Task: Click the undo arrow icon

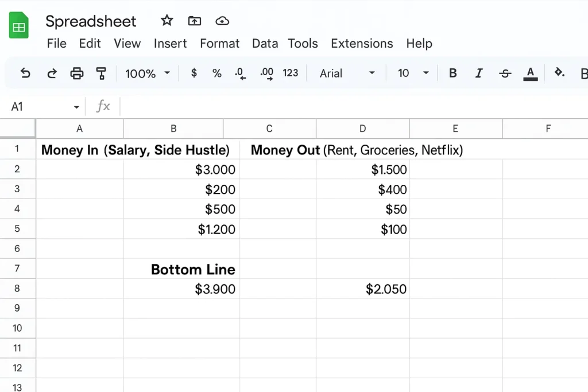Action: click(25, 73)
